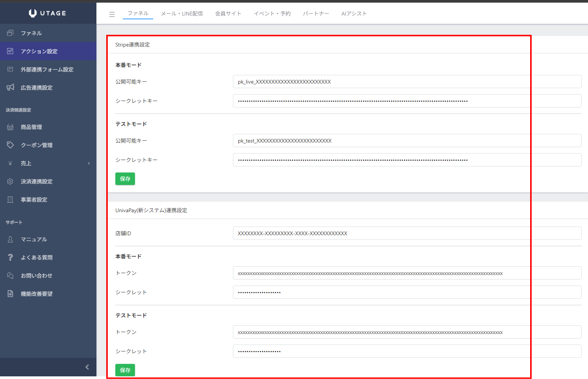Click the 売上 yen icon
Viewport: 588px width, 379px height.
coord(10,163)
